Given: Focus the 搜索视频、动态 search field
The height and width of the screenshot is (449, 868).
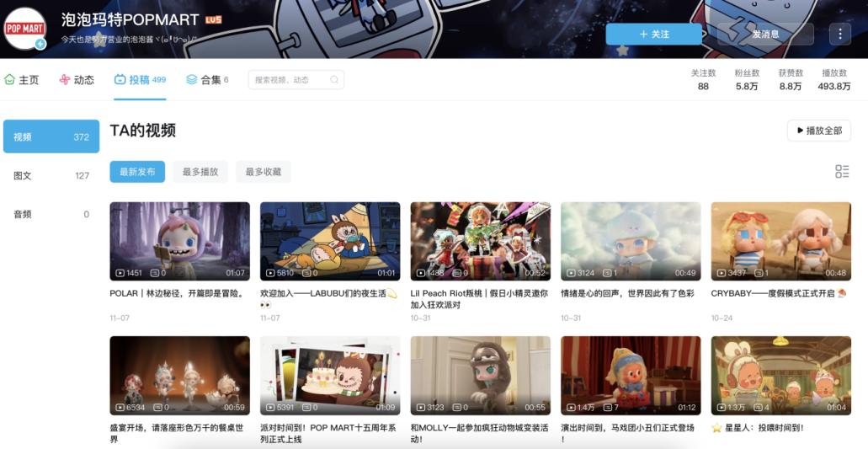Looking at the screenshot, I should pyautogui.click(x=296, y=80).
